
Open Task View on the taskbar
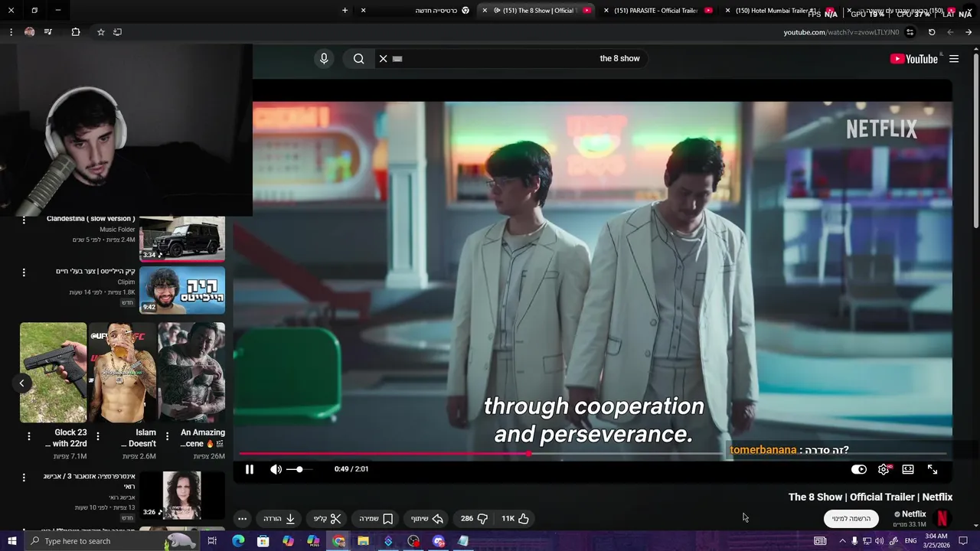pos(212,541)
